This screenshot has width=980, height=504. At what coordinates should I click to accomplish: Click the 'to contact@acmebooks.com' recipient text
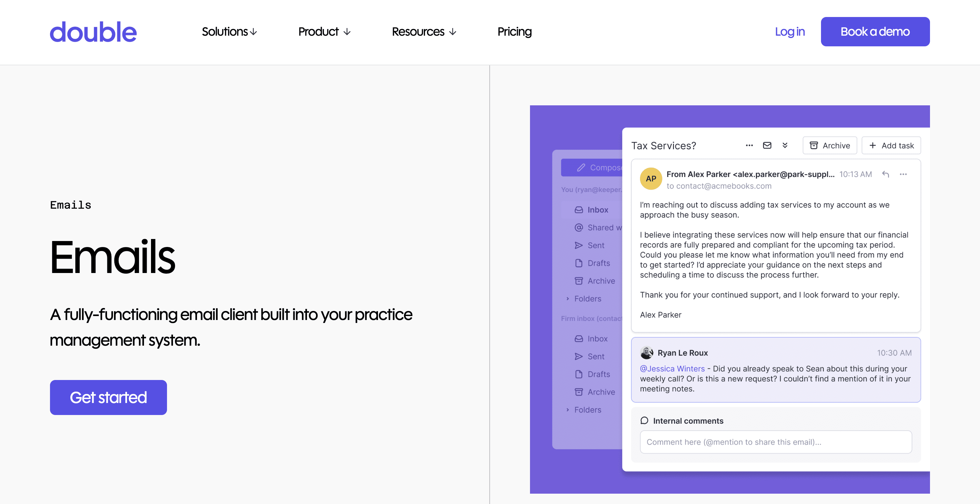tap(719, 186)
